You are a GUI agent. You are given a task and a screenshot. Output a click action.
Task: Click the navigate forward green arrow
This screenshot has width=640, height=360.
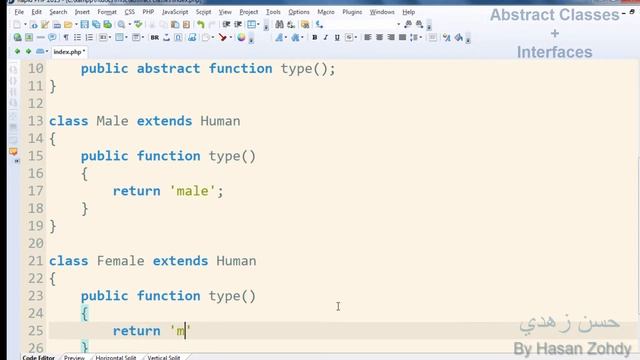pos(28,51)
